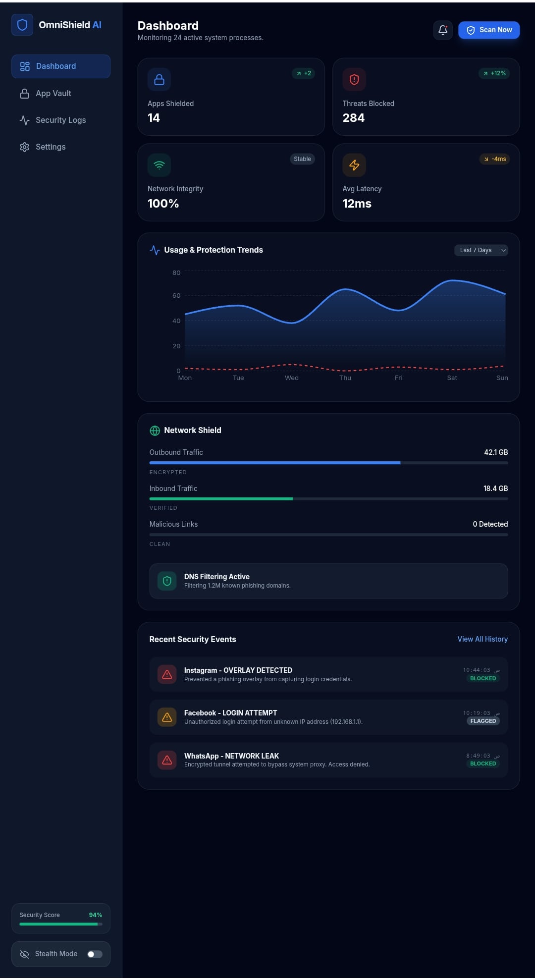Click the OmniShield AI shield logo
535x980 pixels.
coord(22,25)
